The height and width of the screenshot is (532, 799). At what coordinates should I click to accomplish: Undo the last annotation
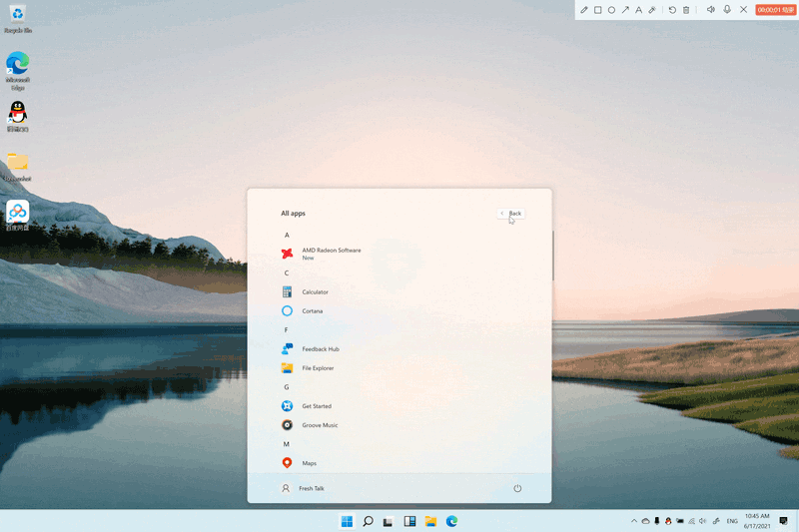pyautogui.click(x=672, y=10)
